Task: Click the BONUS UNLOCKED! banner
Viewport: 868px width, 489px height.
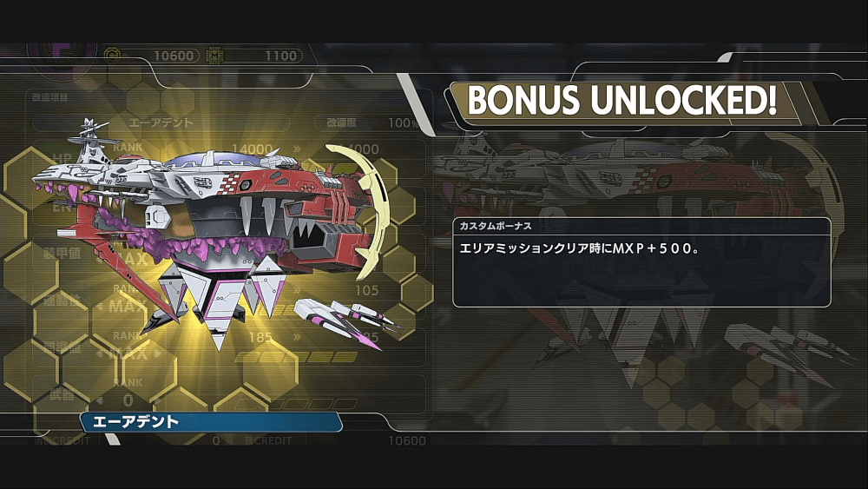Action: (622, 100)
